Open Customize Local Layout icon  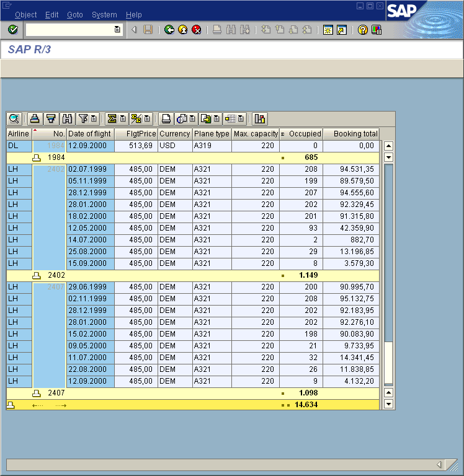(x=377, y=30)
